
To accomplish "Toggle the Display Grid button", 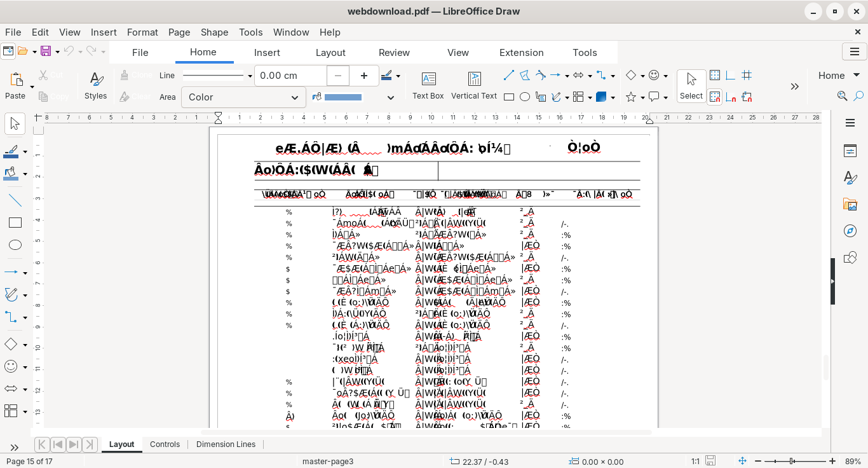I will tap(715, 76).
